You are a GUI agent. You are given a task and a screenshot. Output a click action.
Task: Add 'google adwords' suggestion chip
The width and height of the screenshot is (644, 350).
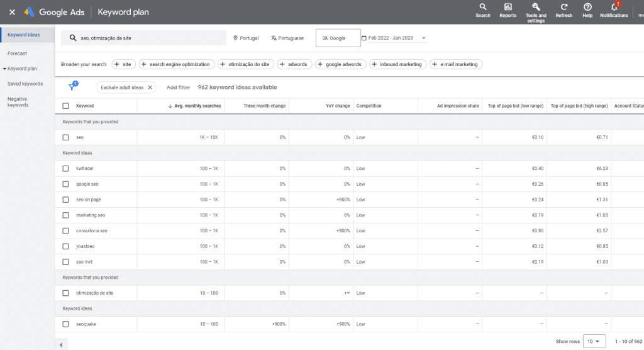coord(340,64)
